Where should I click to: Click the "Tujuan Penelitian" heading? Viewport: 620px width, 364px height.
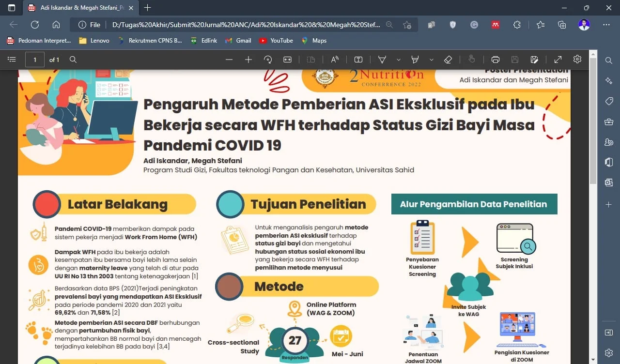pos(309,204)
